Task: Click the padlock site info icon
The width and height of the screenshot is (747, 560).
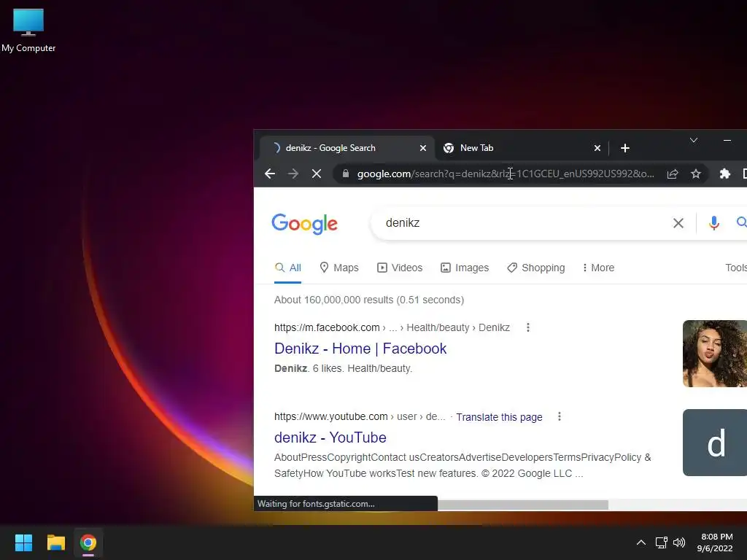Action: click(346, 174)
